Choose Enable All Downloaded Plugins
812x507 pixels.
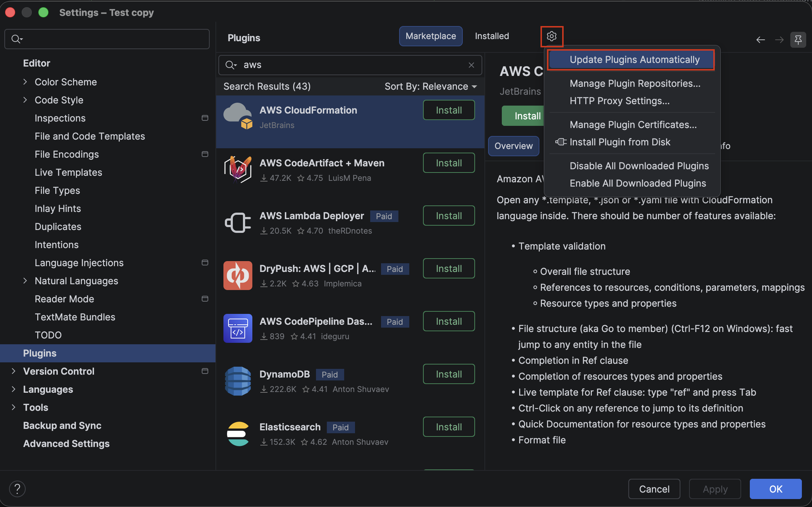tap(632, 183)
